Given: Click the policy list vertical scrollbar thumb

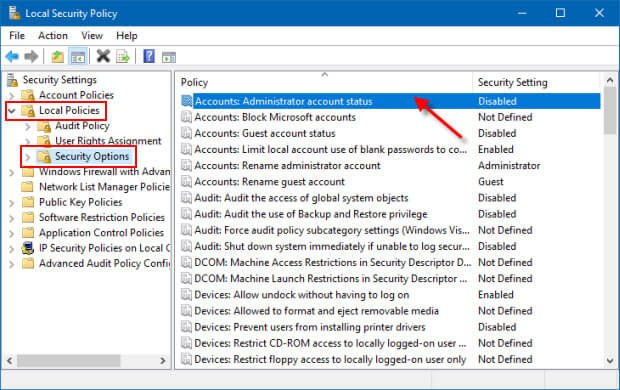Looking at the screenshot, I should 610,111.
